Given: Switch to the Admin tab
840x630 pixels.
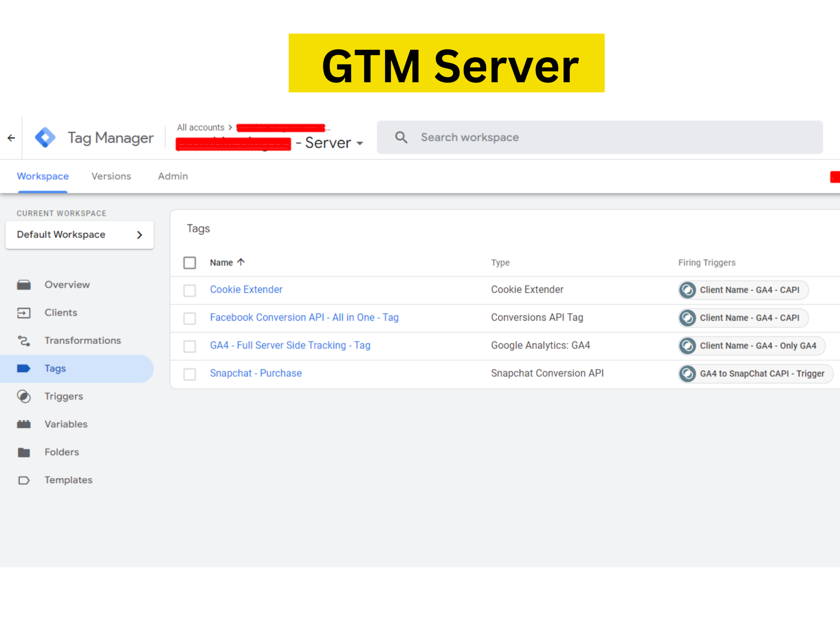Looking at the screenshot, I should [x=173, y=176].
